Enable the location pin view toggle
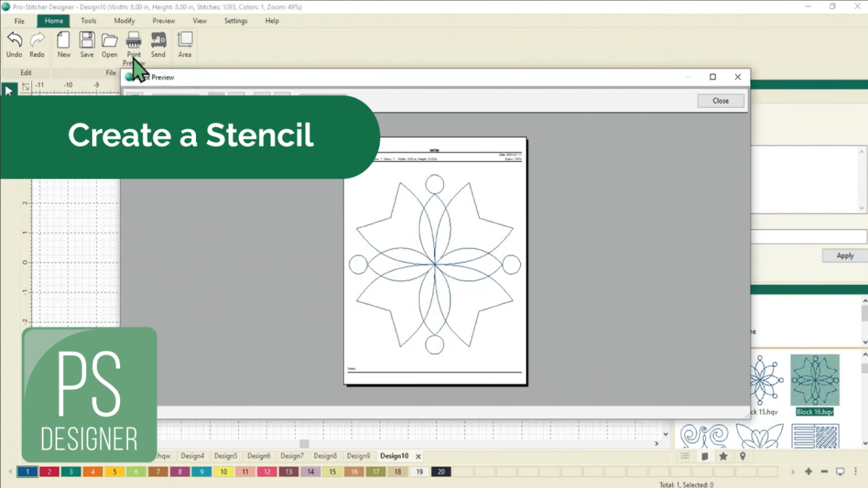 (742, 456)
